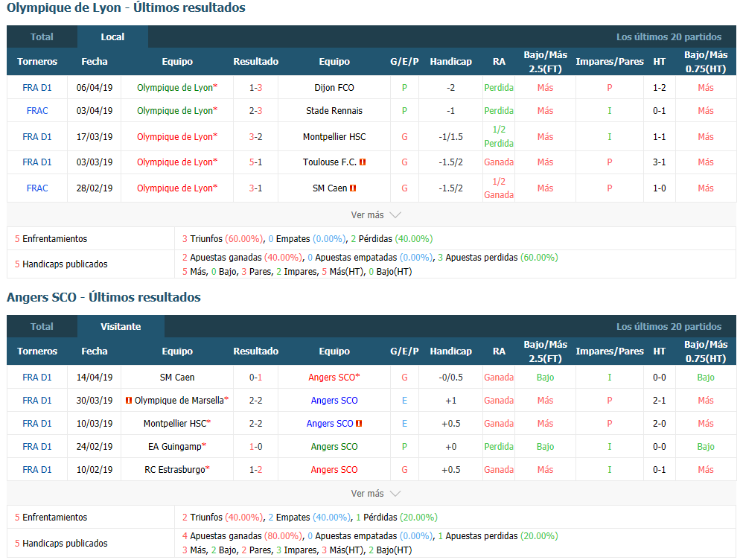Select the Local tab
The height and width of the screenshot is (560, 743).
point(112,37)
